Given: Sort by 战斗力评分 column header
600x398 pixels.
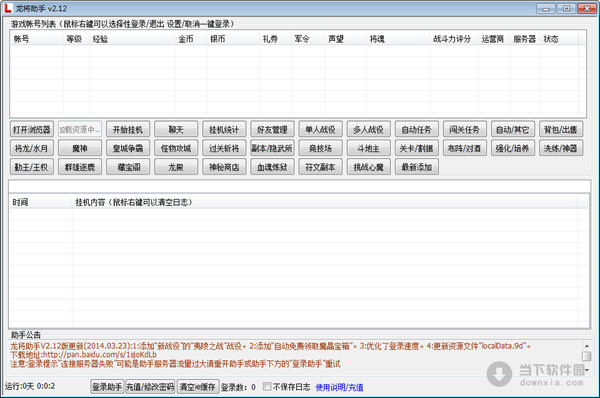Looking at the screenshot, I should pos(454,39).
